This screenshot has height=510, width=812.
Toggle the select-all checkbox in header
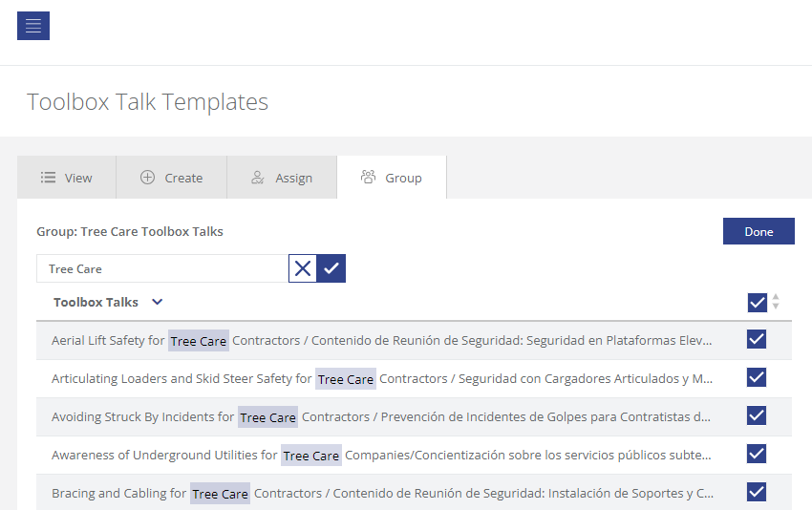click(758, 303)
